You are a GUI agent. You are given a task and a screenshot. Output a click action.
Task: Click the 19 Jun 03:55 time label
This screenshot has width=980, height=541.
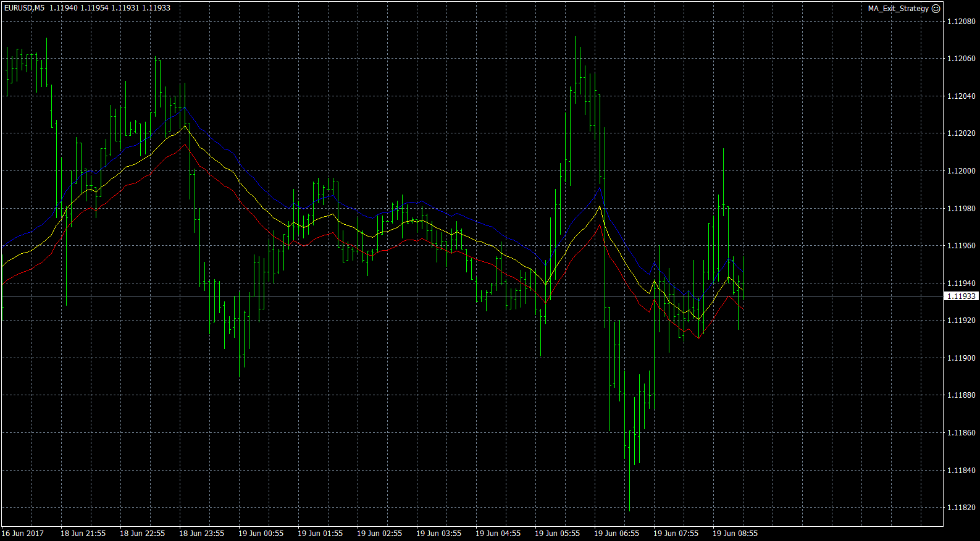point(438,534)
